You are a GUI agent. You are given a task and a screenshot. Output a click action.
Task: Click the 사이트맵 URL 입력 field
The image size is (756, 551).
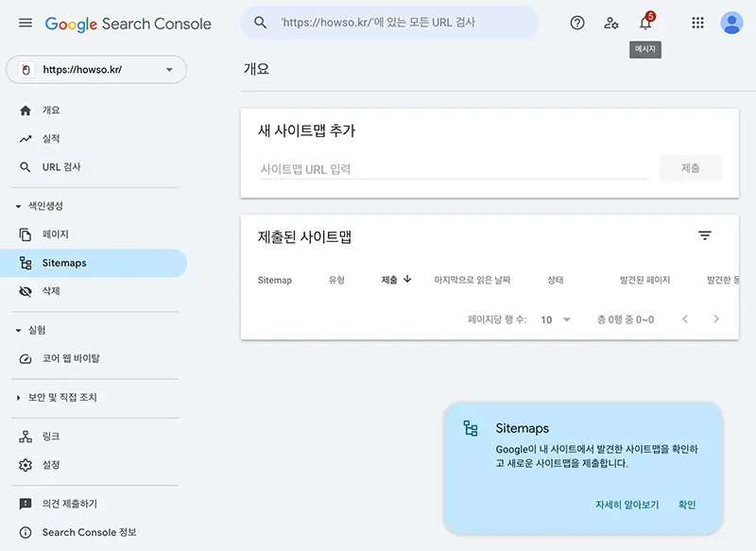[x=454, y=169]
